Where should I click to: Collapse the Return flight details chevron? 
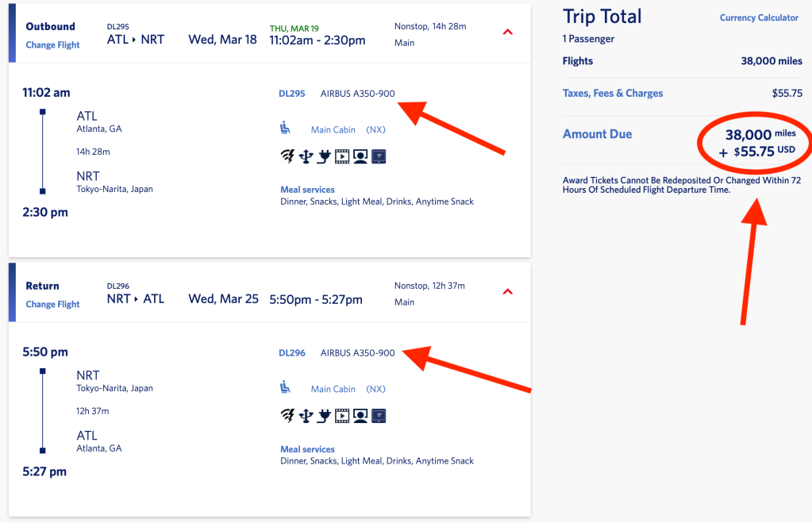click(x=508, y=292)
